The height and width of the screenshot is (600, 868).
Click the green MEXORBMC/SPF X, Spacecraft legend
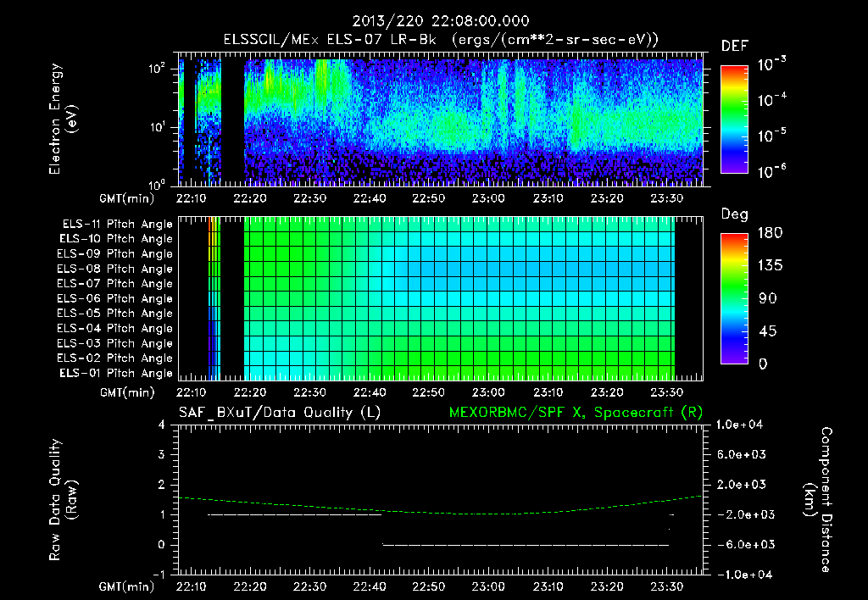576,413
